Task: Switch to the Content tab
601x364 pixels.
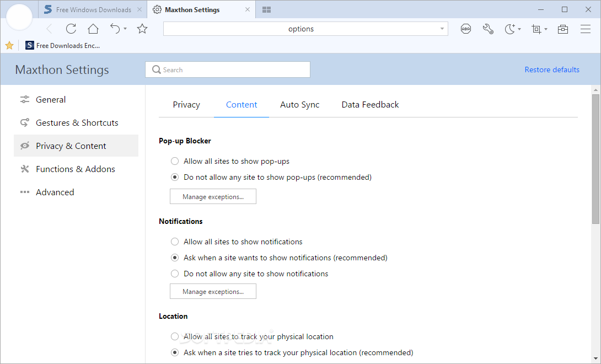Action: point(242,105)
